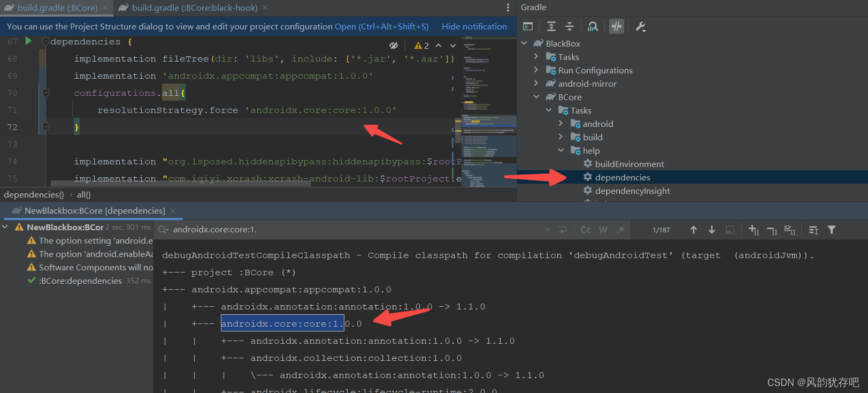Click search history magnifier icon
The height and width of the screenshot is (393, 868).
point(164,230)
